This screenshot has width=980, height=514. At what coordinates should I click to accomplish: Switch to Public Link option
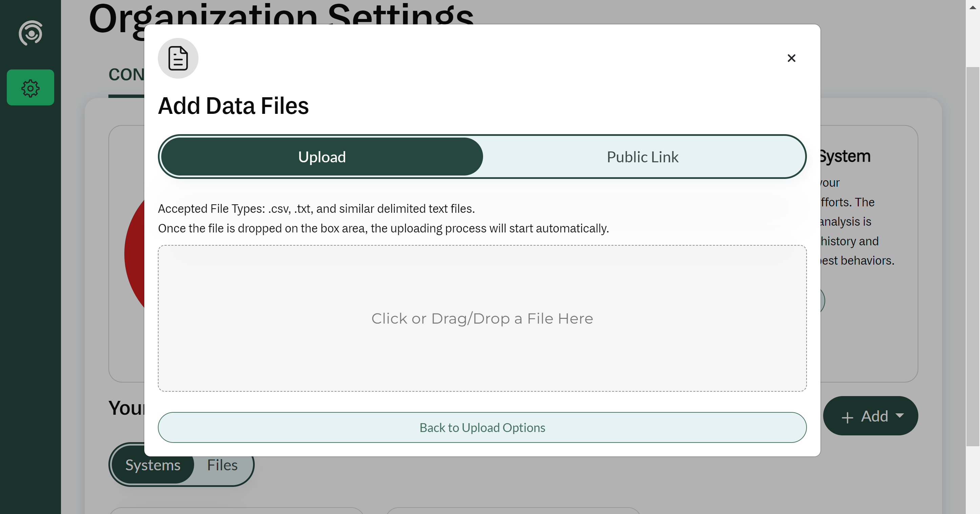coord(643,157)
